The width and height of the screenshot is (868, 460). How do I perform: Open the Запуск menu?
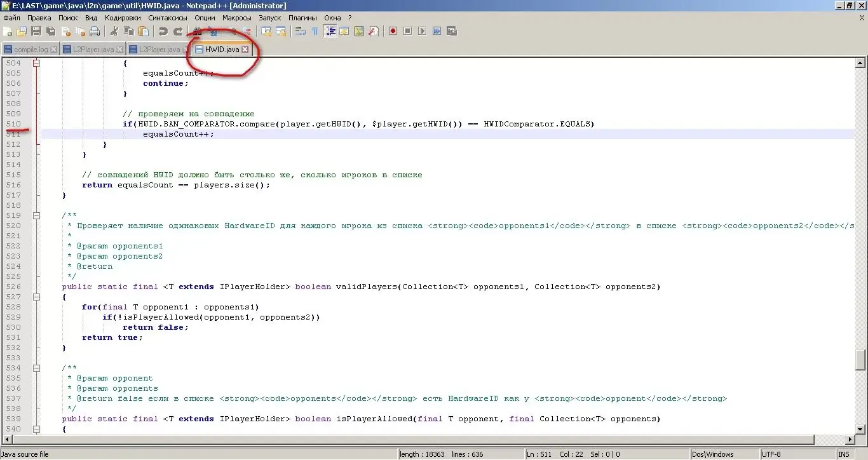click(x=270, y=18)
